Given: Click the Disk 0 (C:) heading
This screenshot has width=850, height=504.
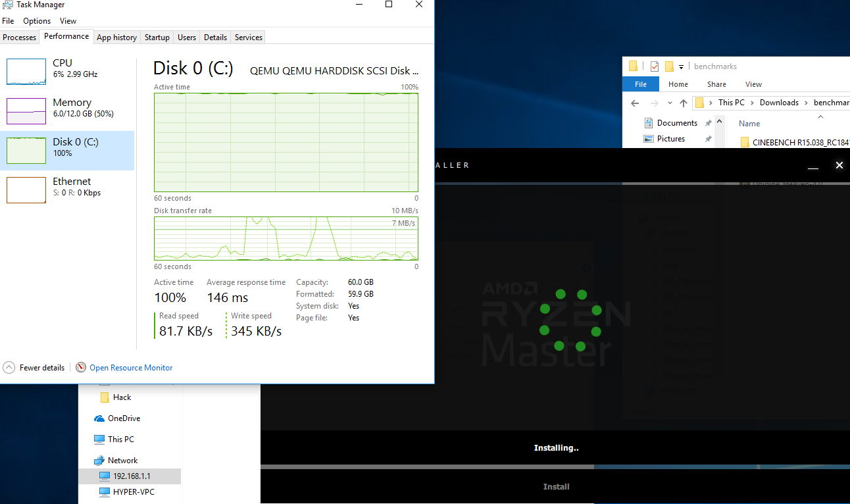Looking at the screenshot, I should [193, 68].
